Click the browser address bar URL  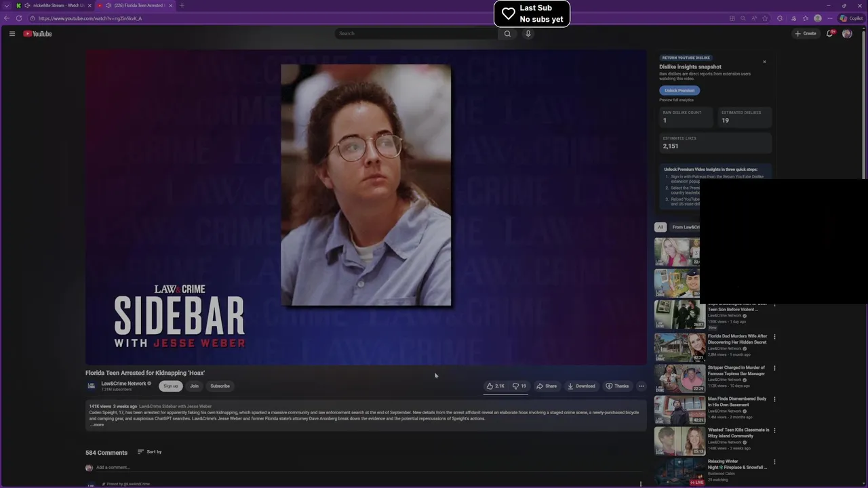tap(90, 18)
